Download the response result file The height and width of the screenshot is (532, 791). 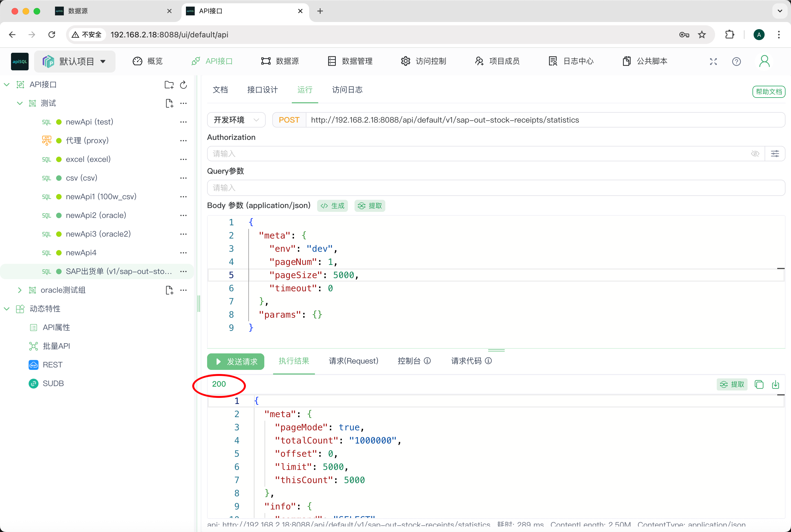(775, 384)
